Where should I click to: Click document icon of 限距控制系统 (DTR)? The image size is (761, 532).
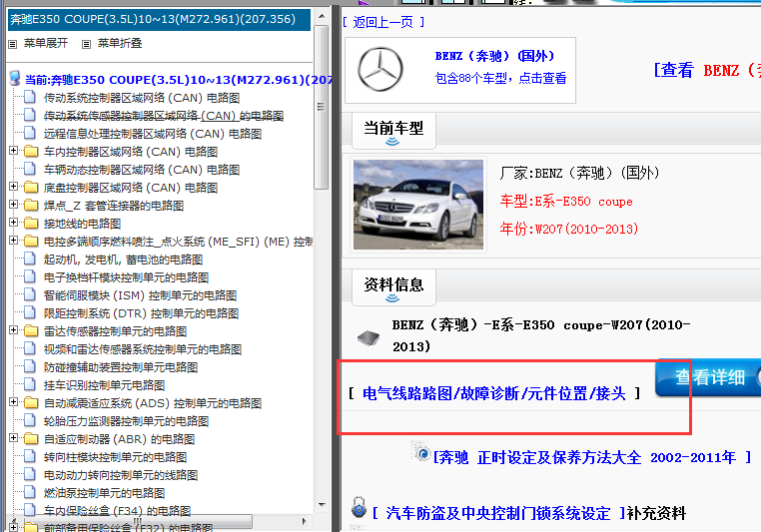click(30, 312)
